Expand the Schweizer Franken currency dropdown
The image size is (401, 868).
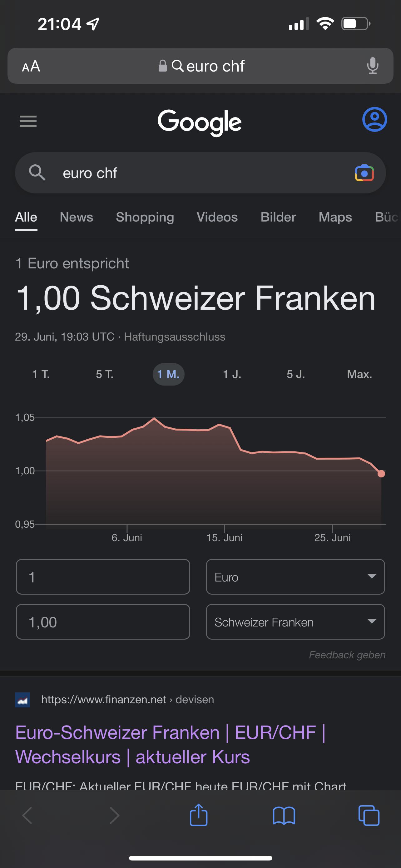(x=295, y=622)
